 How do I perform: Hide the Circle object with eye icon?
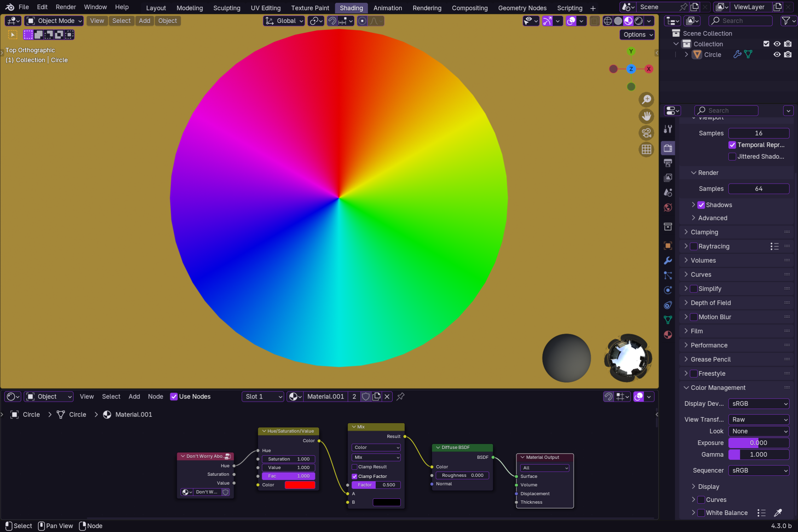coord(777,54)
